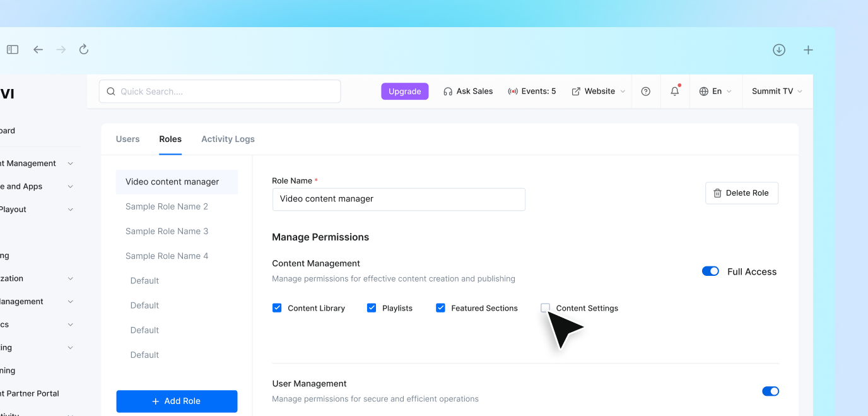Open the Website dropdown chevron

pyautogui.click(x=623, y=91)
